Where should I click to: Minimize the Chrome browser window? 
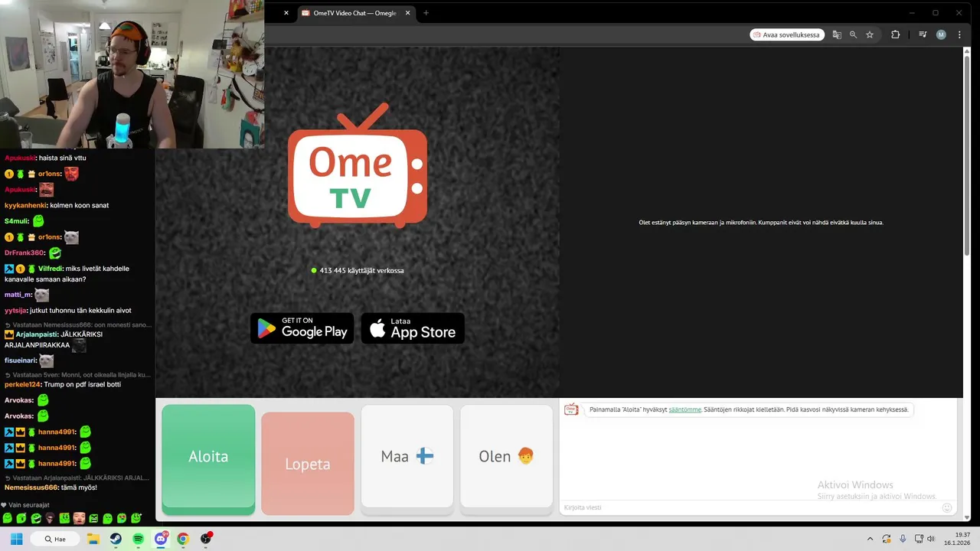tap(912, 13)
